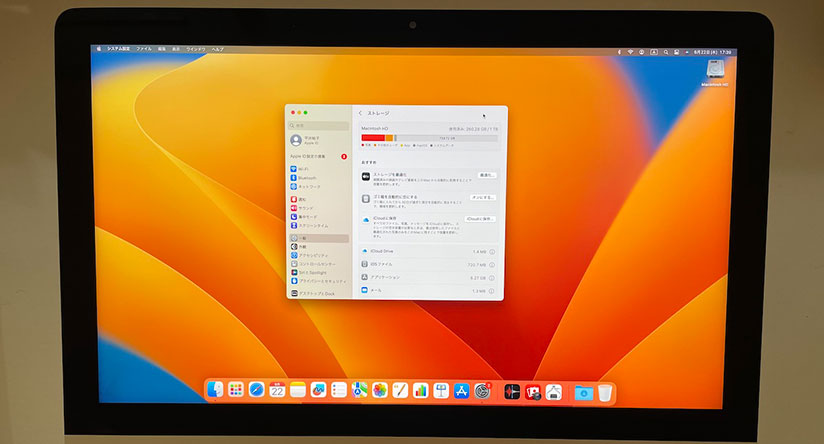Open Calendar from the Dock
The height and width of the screenshot is (444, 824).
click(x=277, y=390)
